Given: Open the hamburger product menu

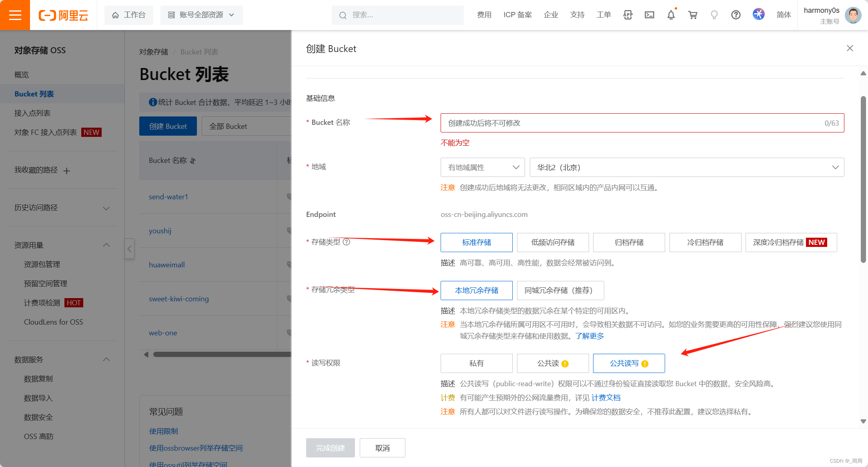Looking at the screenshot, I should click(15, 15).
